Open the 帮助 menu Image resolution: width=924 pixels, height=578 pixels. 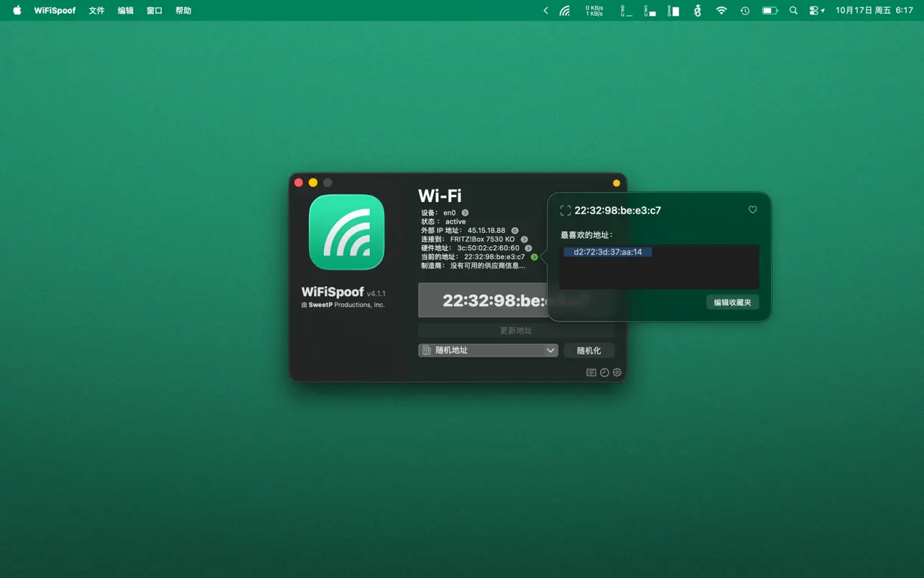(183, 11)
